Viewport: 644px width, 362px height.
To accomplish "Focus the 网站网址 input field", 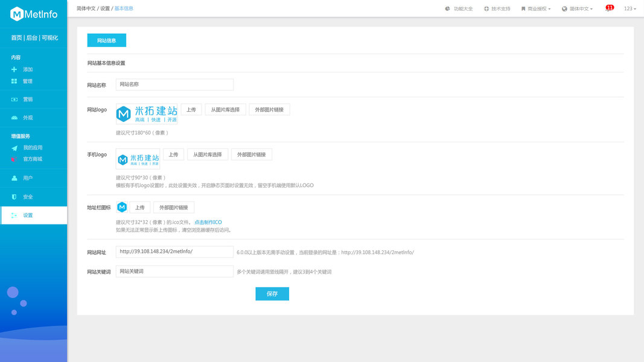I will pos(174,252).
